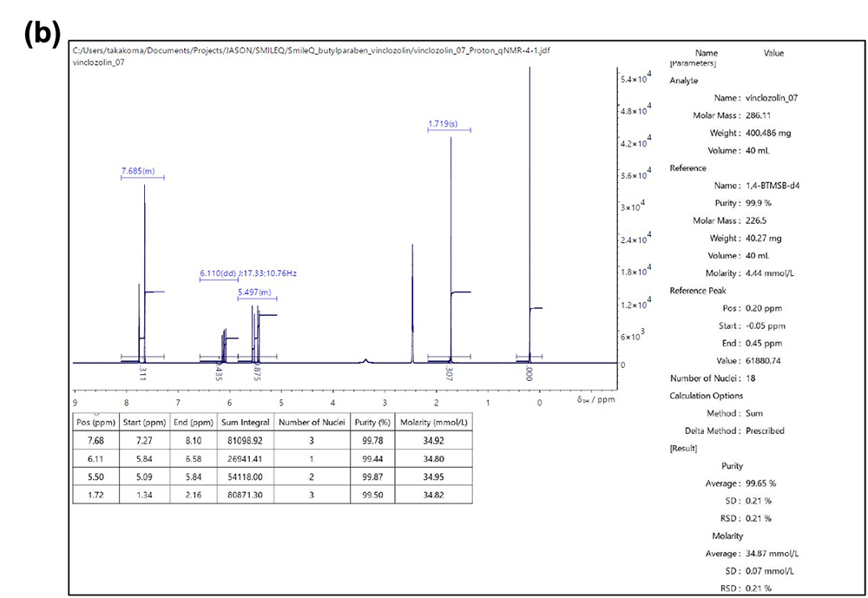Sort table by Pos (ppm) column header
Image resolution: width=868 pixels, height=598 pixels.
(95, 422)
